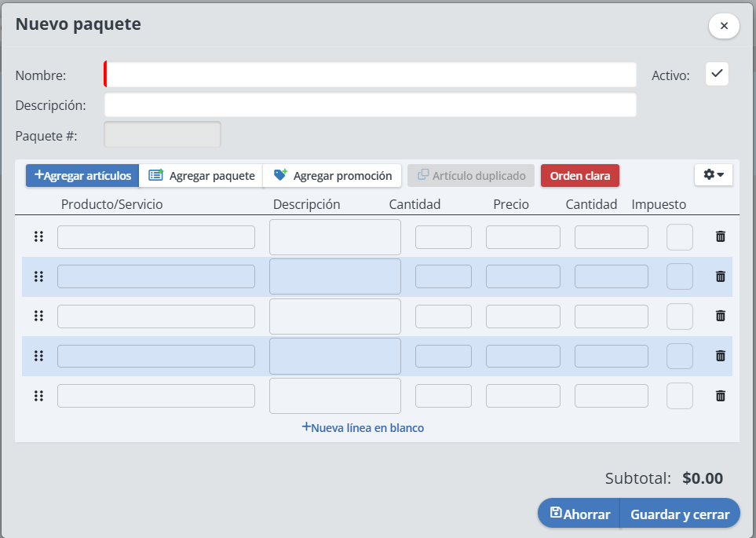Toggle the Impuesto checkbox in the third row
This screenshot has height=538, width=756.
point(680,316)
